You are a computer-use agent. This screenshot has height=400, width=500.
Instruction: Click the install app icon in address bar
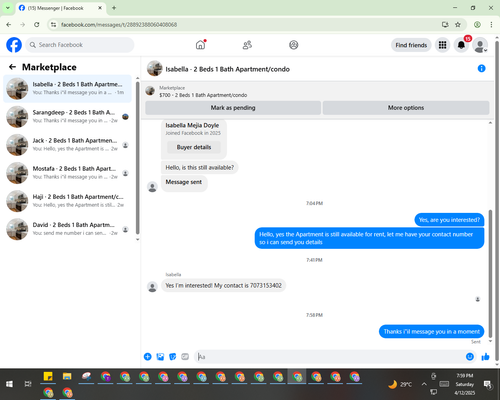pyautogui.click(x=445, y=24)
